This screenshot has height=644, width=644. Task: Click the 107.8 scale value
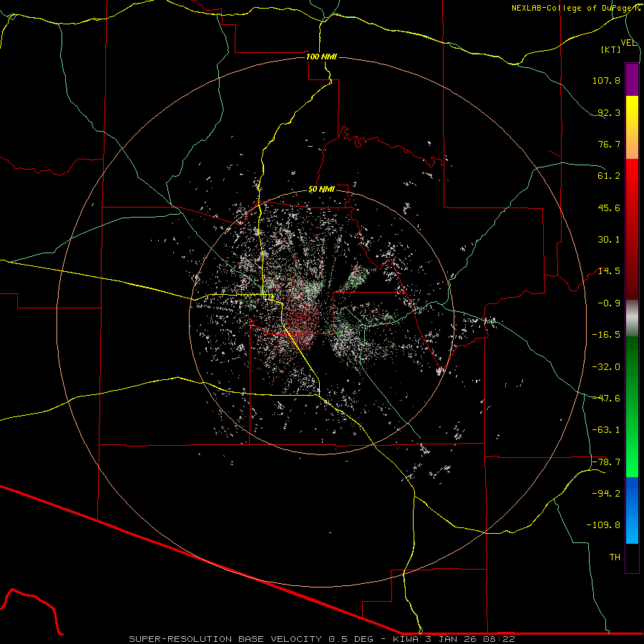point(606,81)
